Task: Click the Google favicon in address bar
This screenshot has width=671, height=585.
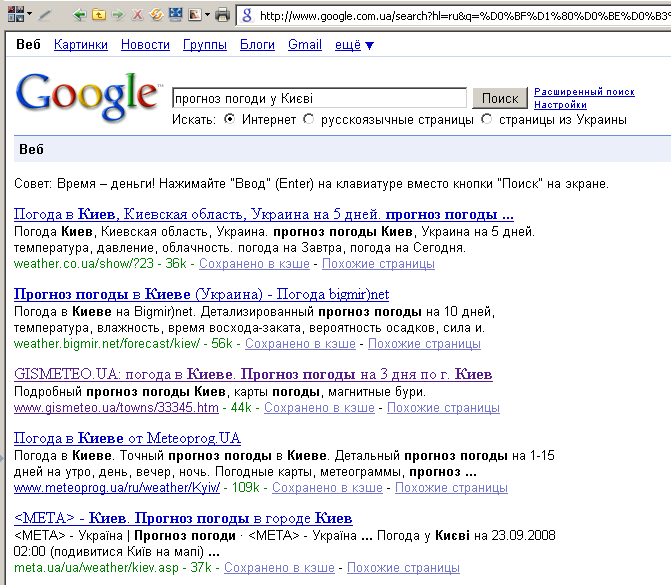Action: click(247, 16)
